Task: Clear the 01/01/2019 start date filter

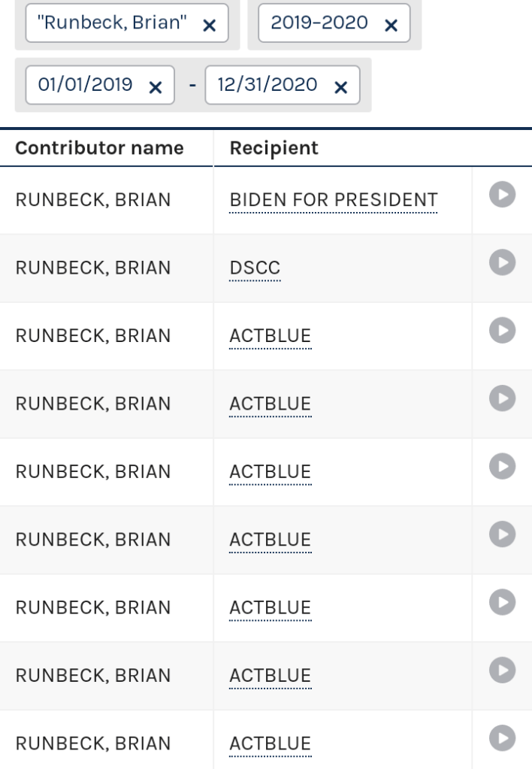Action: click(155, 88)
